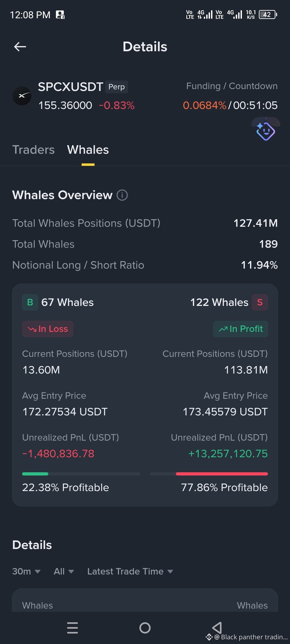
Task: Select the Whales tab
Action: point(88,150)
